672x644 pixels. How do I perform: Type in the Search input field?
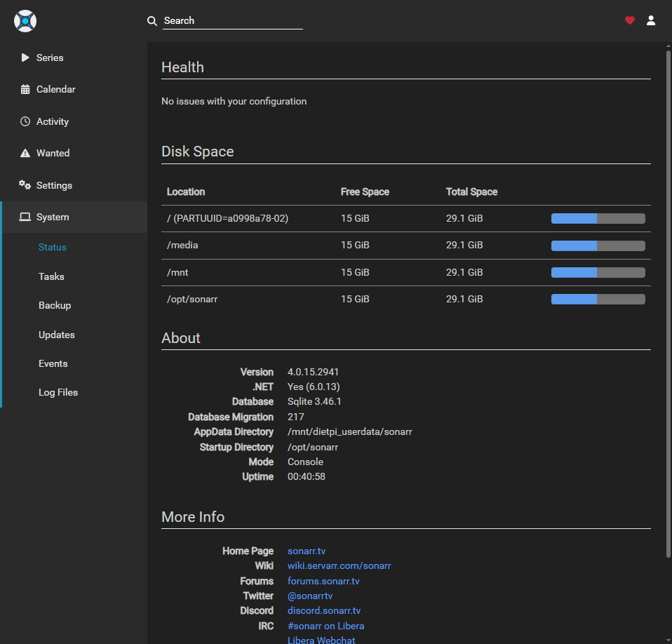pos(232,21)
